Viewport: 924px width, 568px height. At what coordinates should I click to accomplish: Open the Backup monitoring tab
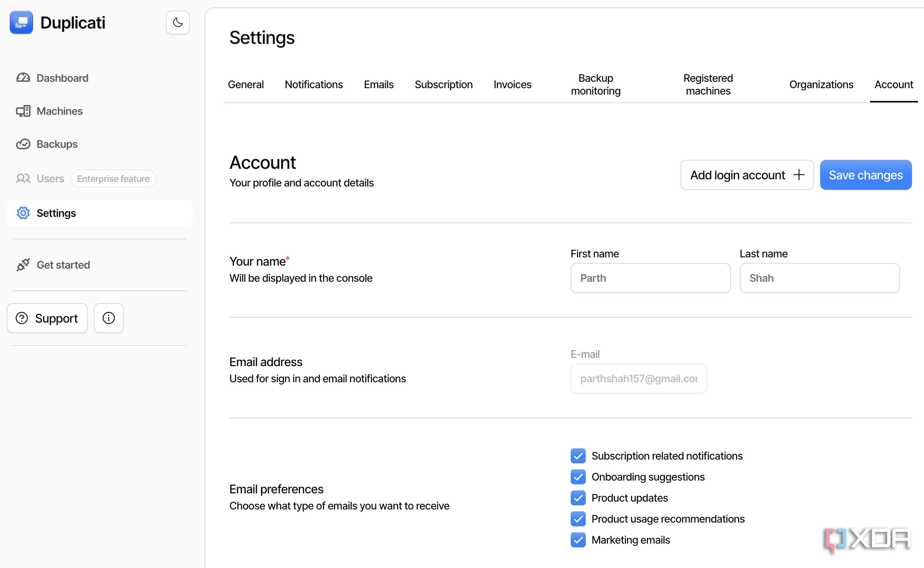tap(595, 84)
